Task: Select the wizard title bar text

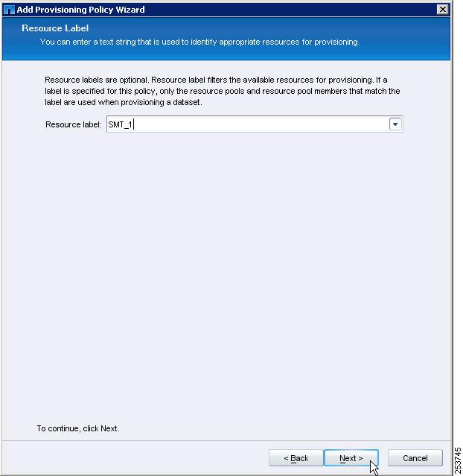Action: coord(80,10)
